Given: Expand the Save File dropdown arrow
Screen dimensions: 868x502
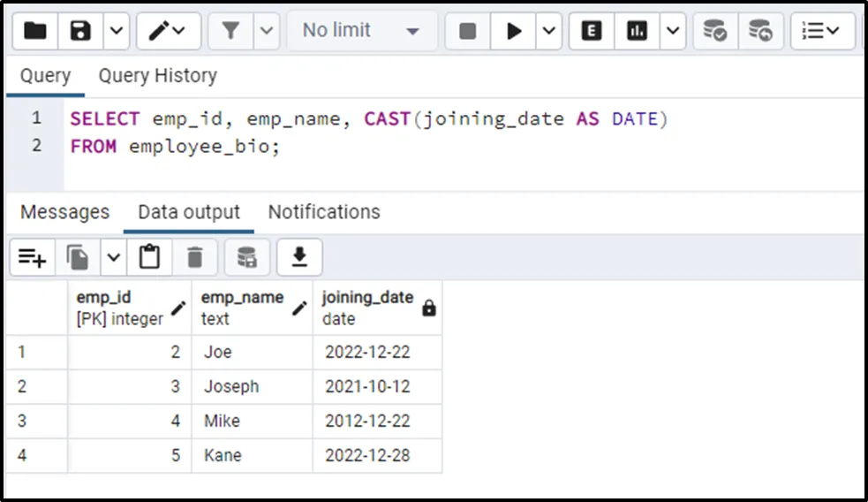Looking at the screenshot, I should click(x=117, y=31).
